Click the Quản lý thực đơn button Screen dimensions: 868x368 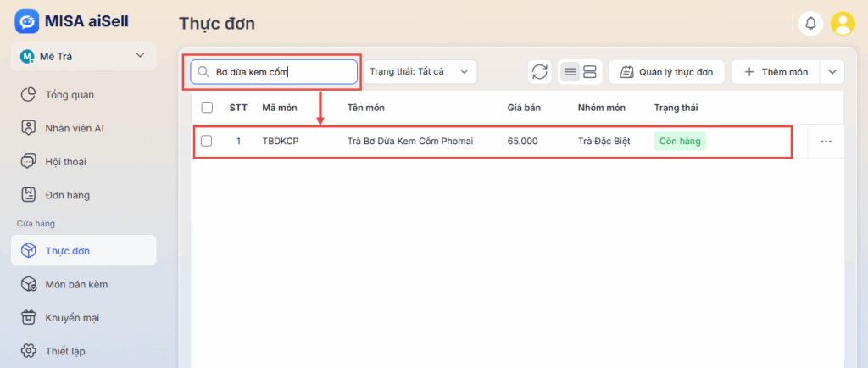point(665,72)
